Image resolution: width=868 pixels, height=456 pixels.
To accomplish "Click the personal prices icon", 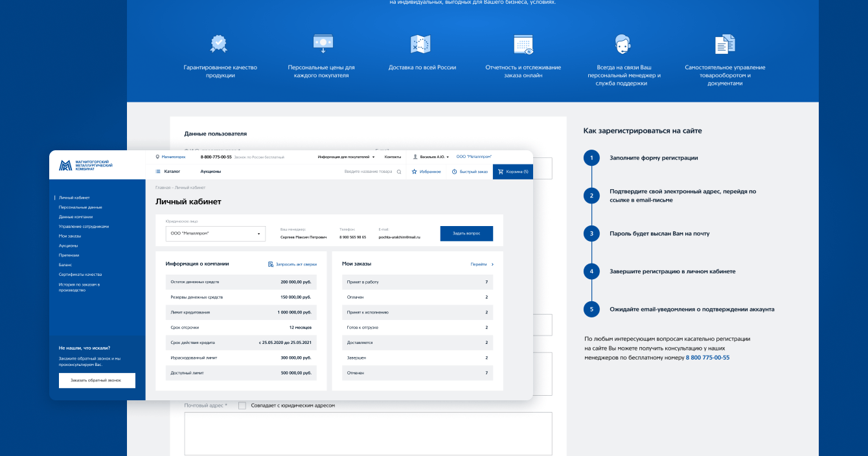I will (323, 43).
